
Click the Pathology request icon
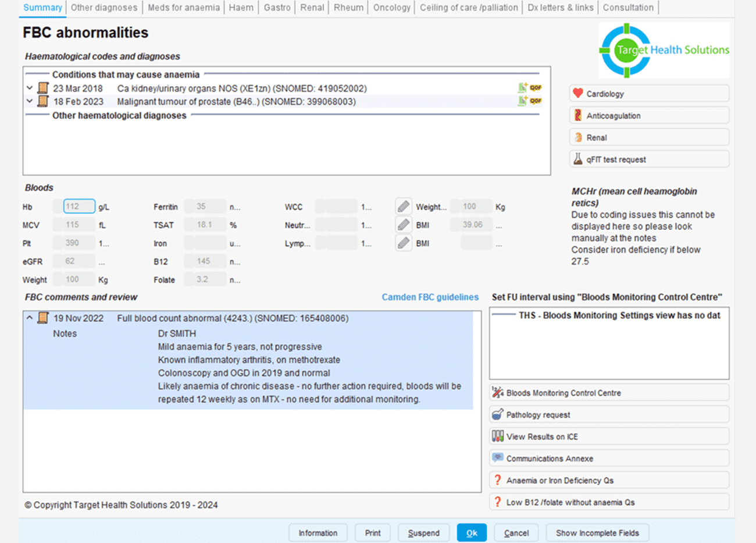tap(498, 414)
